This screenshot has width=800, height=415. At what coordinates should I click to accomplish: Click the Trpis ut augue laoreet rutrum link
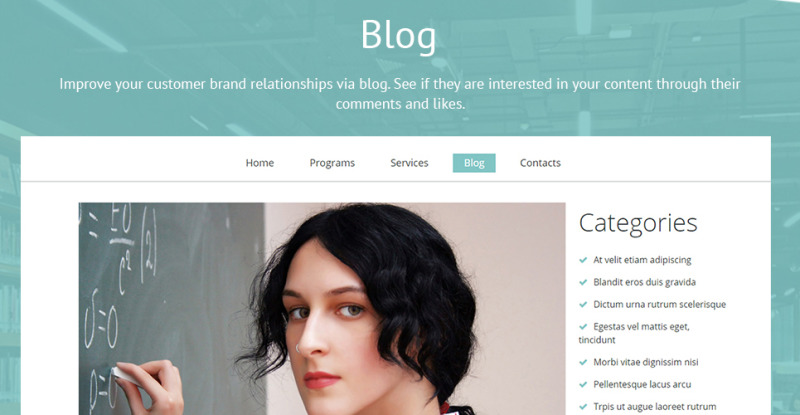(655, 407)
